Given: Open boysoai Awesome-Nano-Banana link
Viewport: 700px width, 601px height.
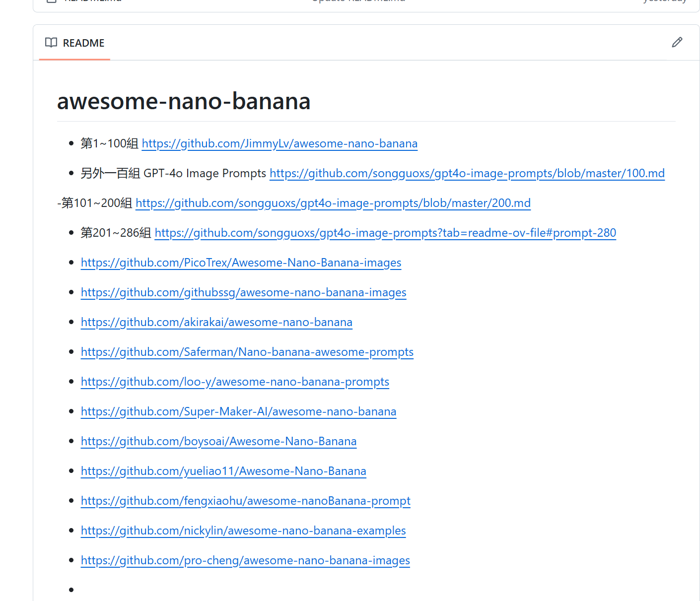Looking at the screenshot, I should click(x=218, y=442).
